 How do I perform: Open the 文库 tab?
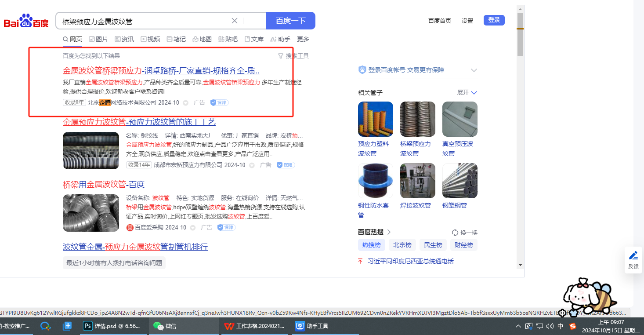pos(254,39)
